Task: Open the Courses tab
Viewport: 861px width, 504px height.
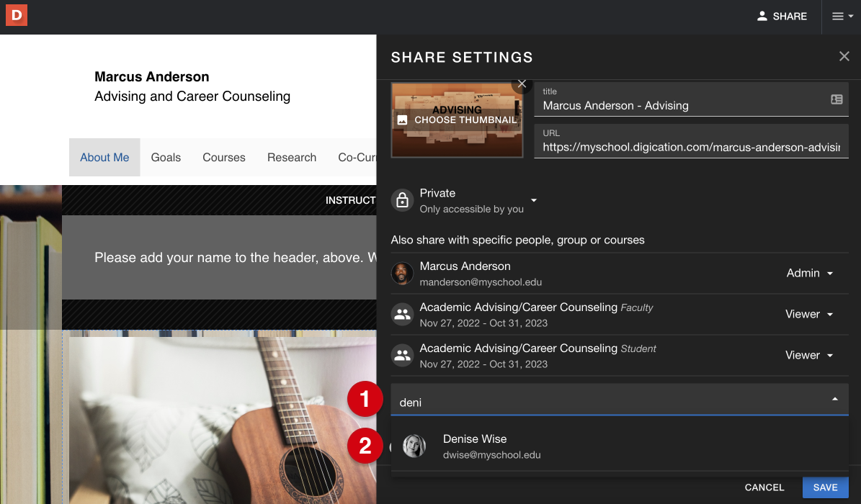Action: [x=224, y=158]
